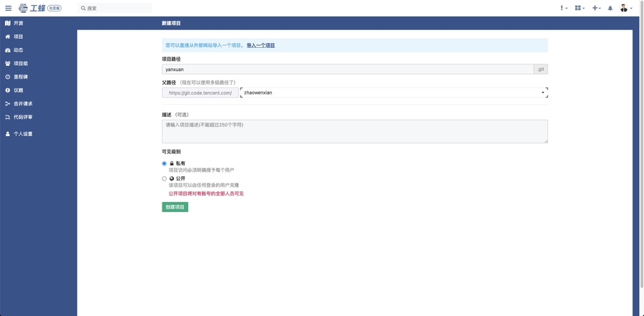The width and height of the screenshot is (644, 316).
Task: Toggle the hamburger sidebar menu
Action: [x=9, y=8]
